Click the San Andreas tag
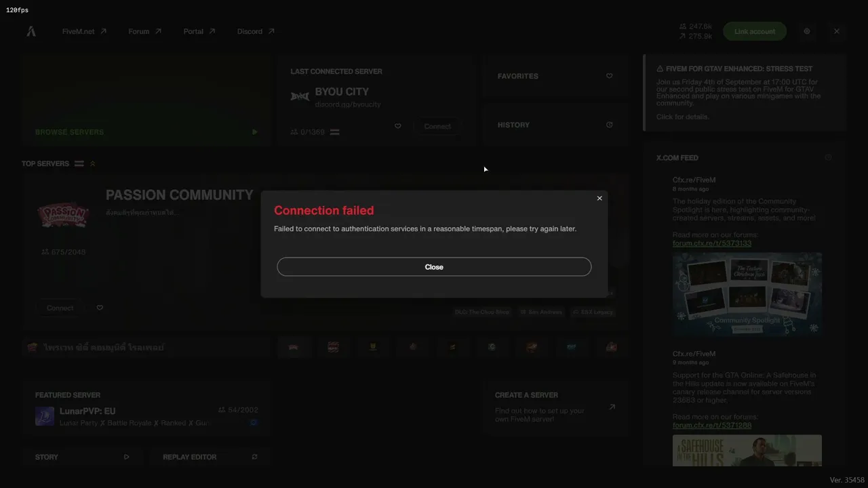 pos(541,312)
